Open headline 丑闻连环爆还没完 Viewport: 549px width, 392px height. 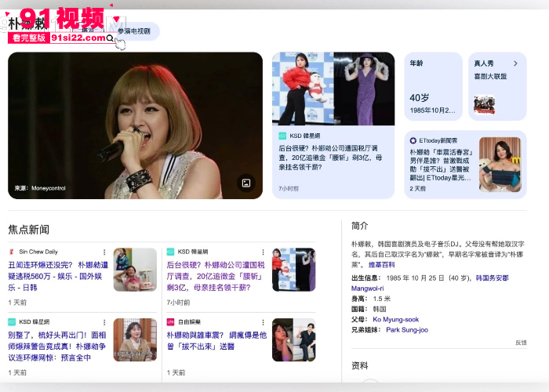click(x=58, y=276)
